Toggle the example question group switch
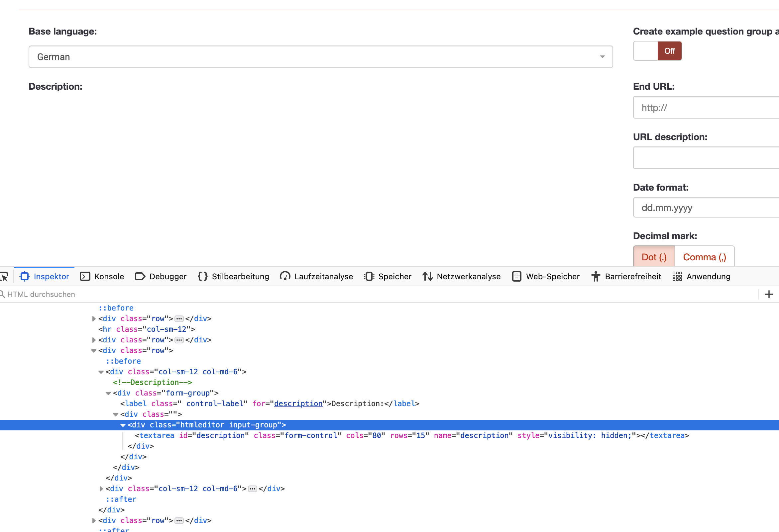This screenshot has height=532, width=779. (657, 51)
